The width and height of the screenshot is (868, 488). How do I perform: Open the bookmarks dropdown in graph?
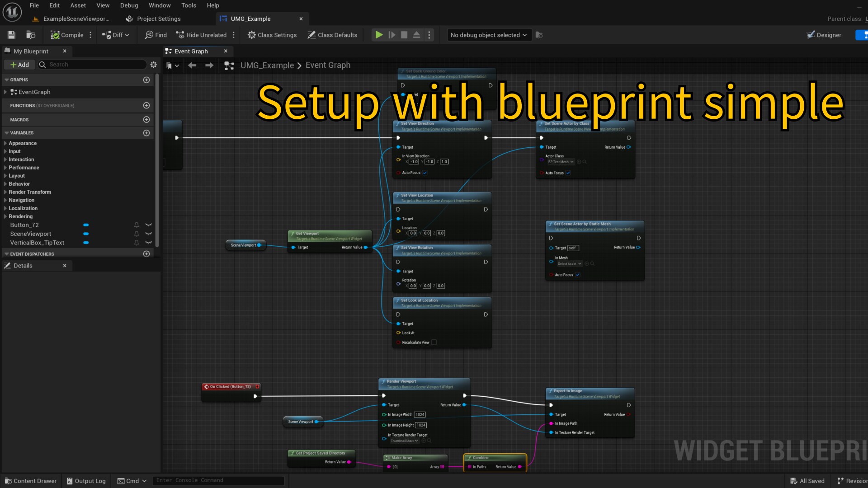(173, 66)
